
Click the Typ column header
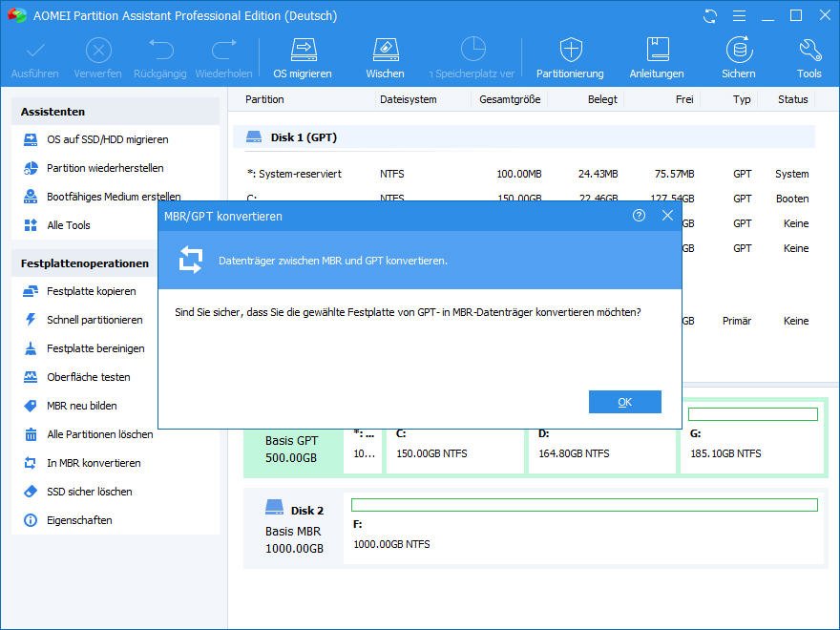(742, 99)
